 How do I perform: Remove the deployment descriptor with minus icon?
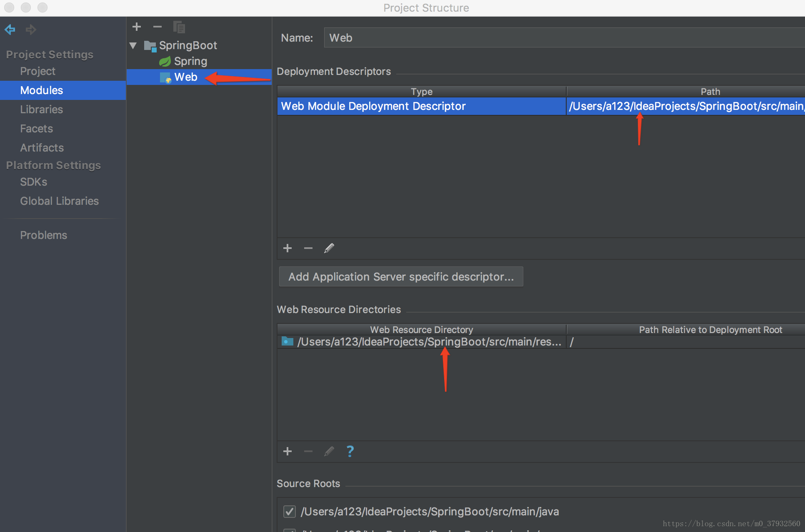(308, 249)
